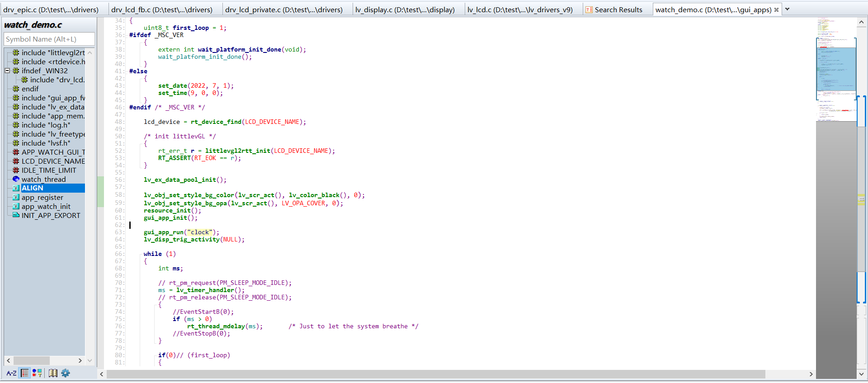Select watch_thread function in symbol list

coord(43,179)
